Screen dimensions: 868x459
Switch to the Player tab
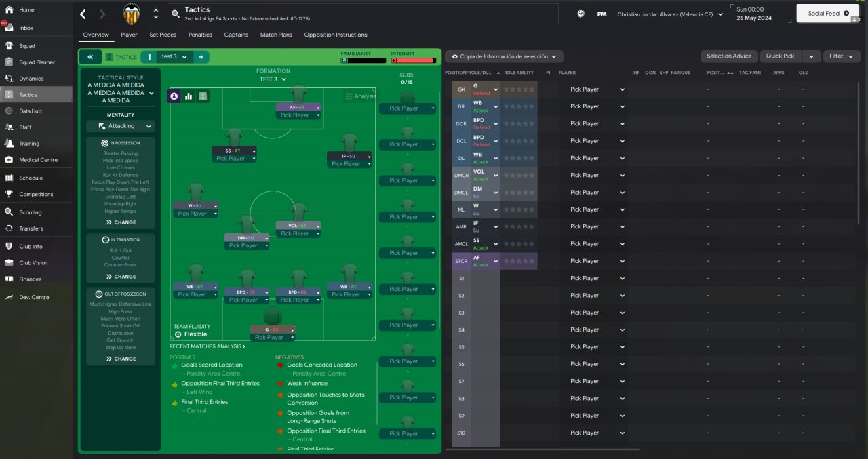(x=129, y=35)
